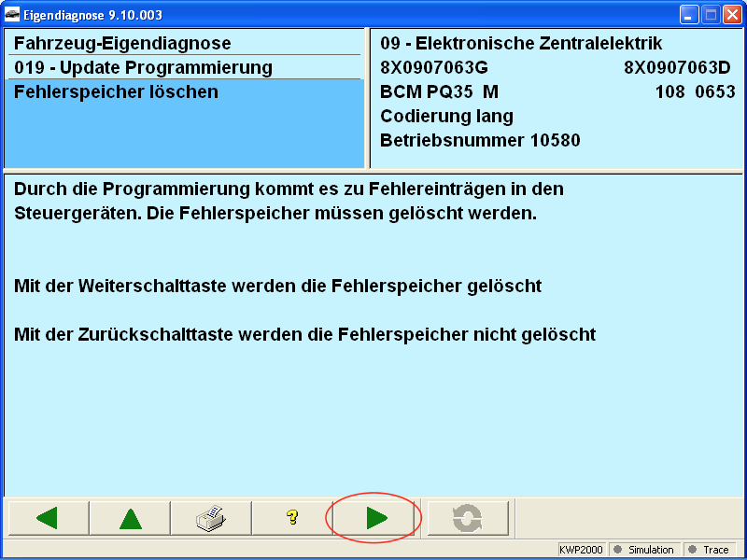Click the 09 - Elektronische Zentralelektrik heading
747x560 pixels.
click(521, 43)
